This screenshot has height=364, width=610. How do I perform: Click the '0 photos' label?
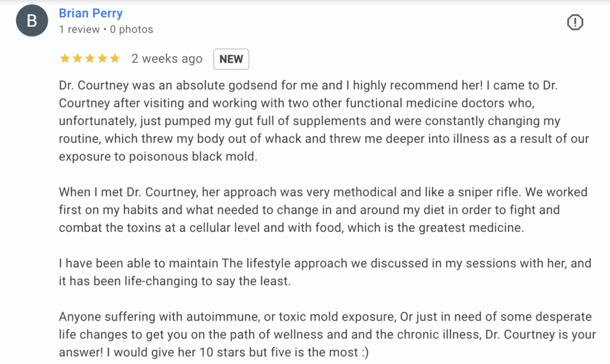tap(131, 29)
